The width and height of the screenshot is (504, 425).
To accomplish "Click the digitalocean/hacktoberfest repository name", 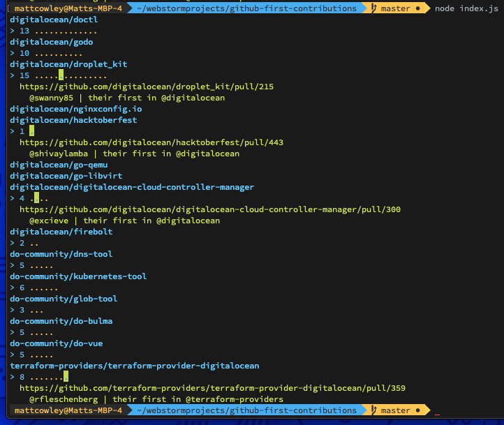I will pyautogui.click(x=73, y=120).
